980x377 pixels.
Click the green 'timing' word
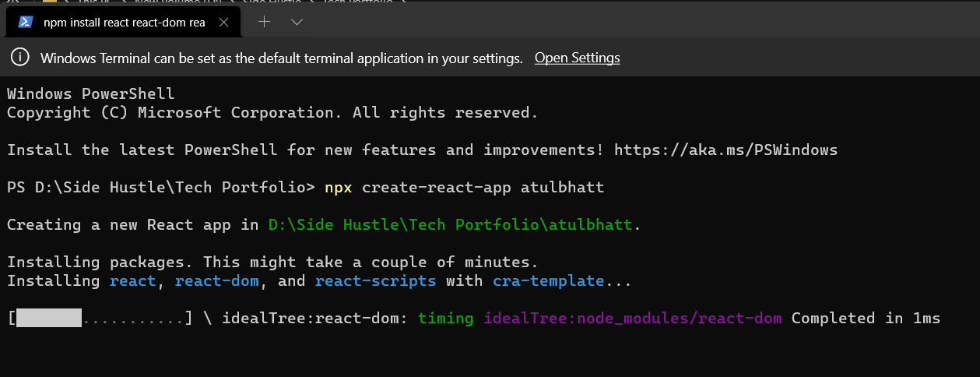pyautogui.click(x=445, y=318)
